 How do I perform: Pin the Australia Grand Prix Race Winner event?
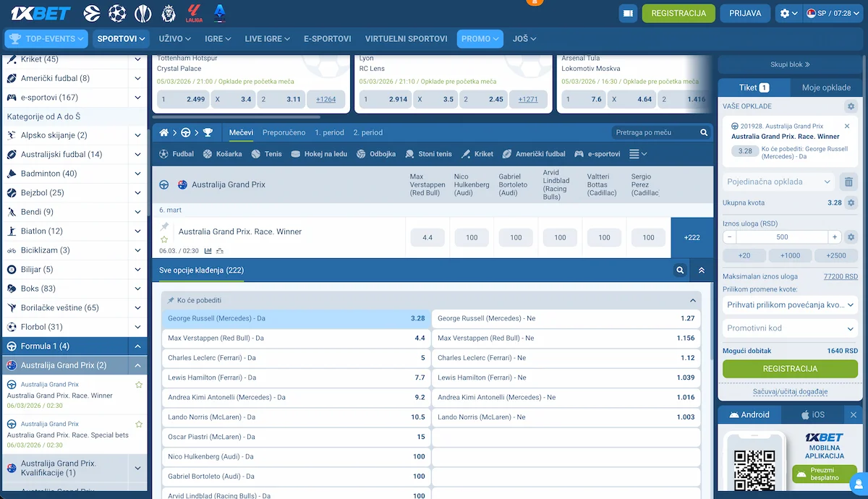[x=165, y=227]
